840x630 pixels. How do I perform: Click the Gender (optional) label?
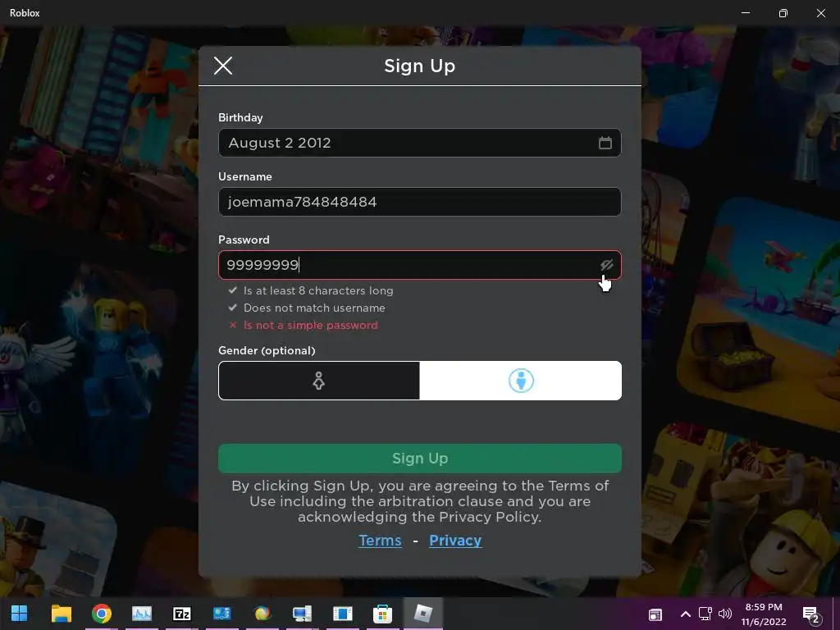pyautogui.click(x=267, y=350)
